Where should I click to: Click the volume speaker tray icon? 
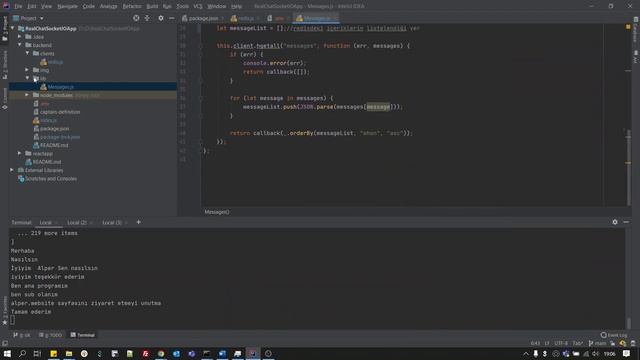point(596,353)
